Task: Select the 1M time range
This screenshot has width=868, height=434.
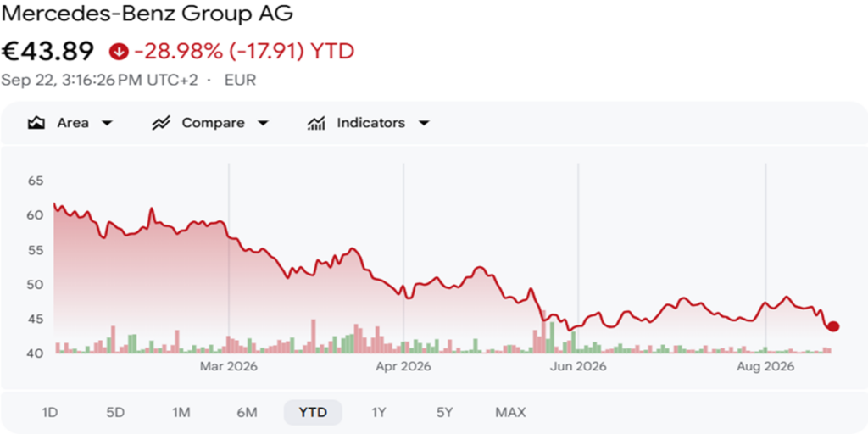Action: pyautogui.click(x=181, y=413)
